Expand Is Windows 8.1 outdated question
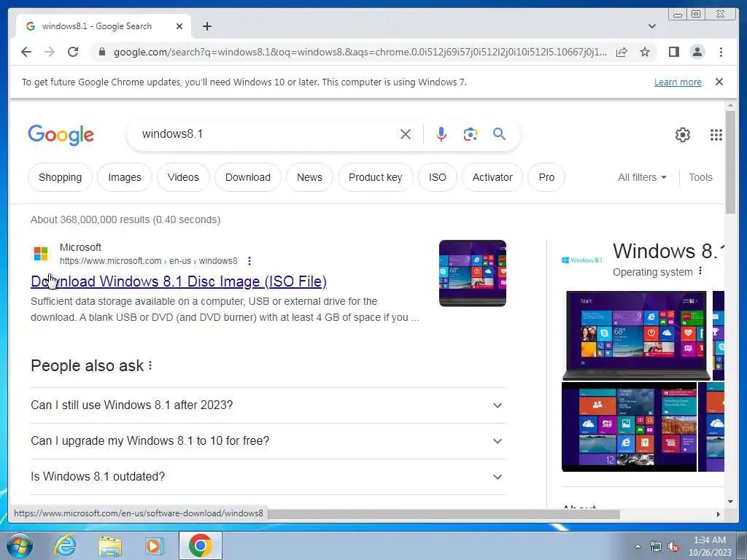The width and height of the screenshot is (747, 560). (268, 477)
